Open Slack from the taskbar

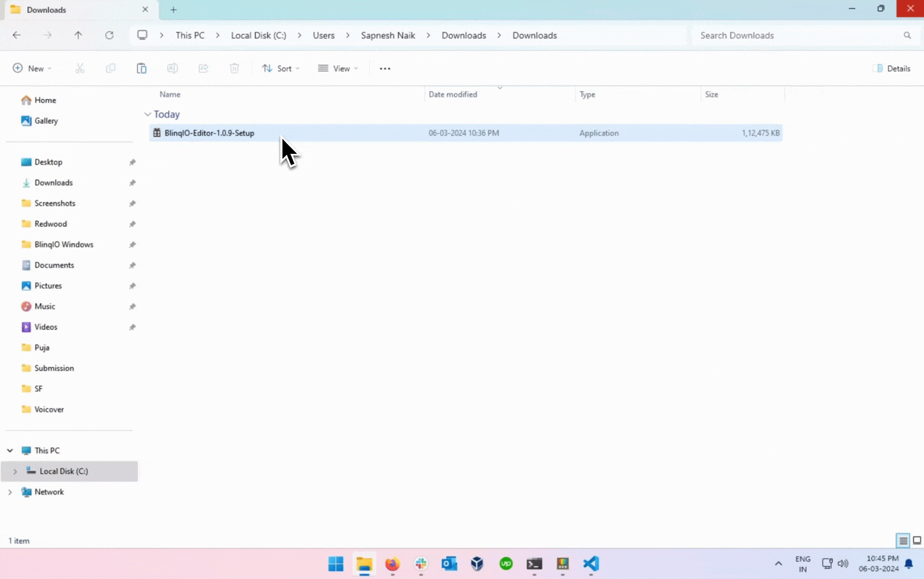(x=421, y=564)
